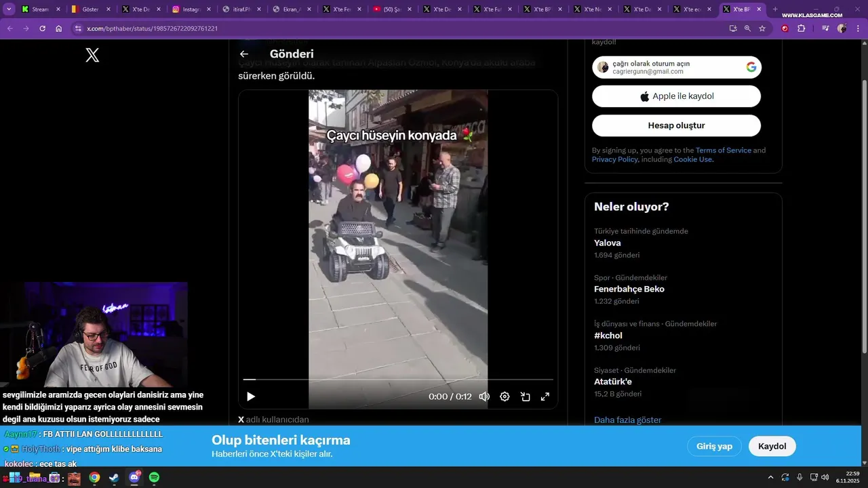868x488 pixels.
Task: Open zoom control in the address bar
Action: 747,28
